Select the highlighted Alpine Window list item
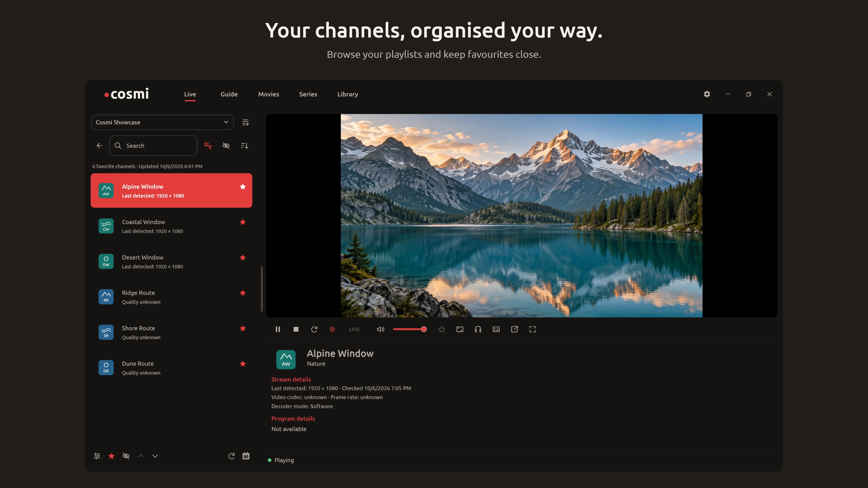 click(172, 191)
